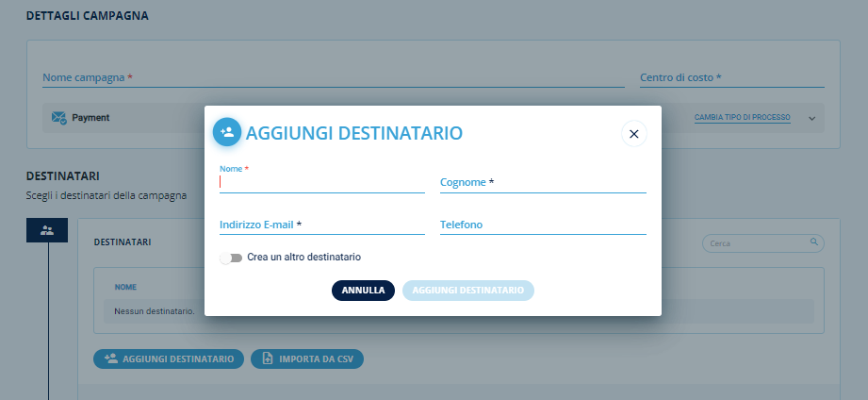Click into the Cognome field
The height and width of the screenshot is (400, 868).
click(543, 182)
